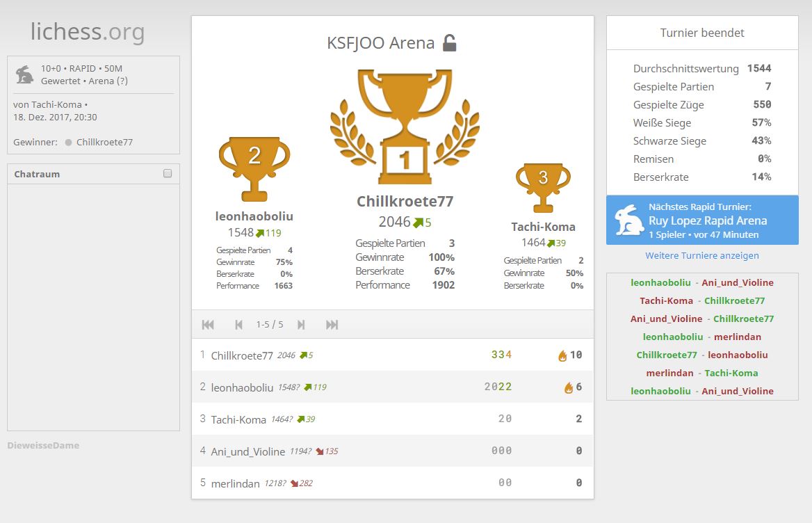Click the 1-5 / 5 page indicator
This screenshot has width=812, height=523.
pyautogui.click(x=270, y=325)
